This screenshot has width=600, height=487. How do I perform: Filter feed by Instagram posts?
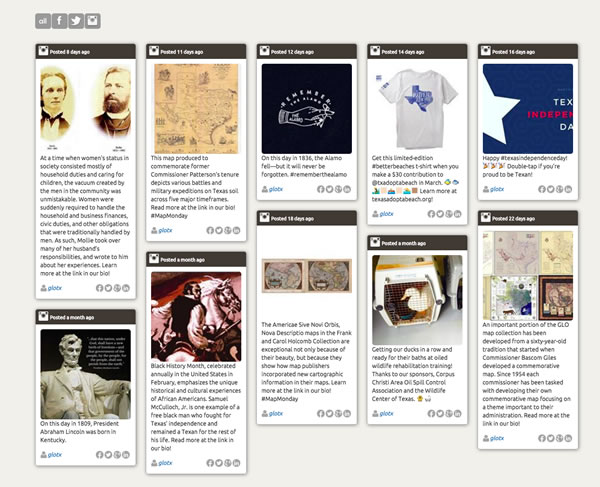[x=92, y=21]
